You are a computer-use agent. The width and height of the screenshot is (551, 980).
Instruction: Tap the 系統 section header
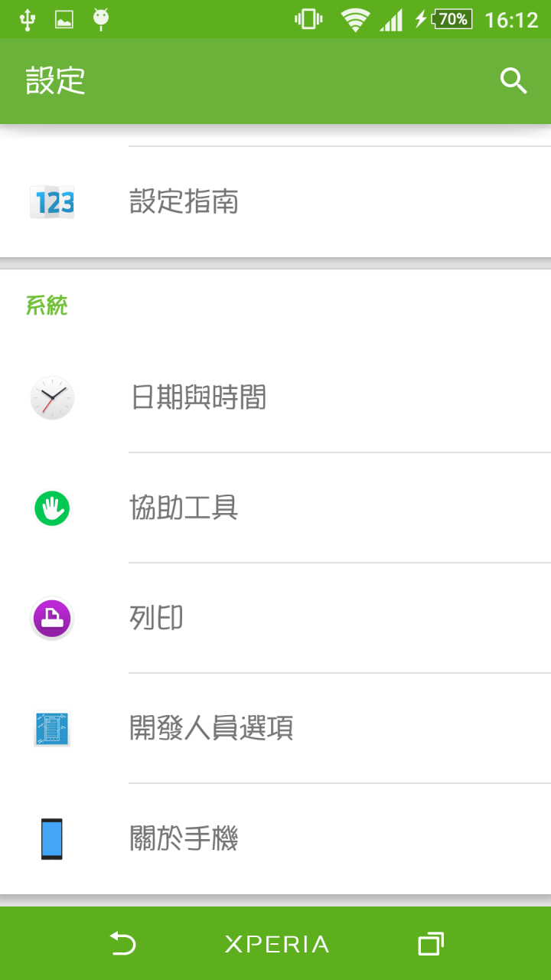point(47,305)
